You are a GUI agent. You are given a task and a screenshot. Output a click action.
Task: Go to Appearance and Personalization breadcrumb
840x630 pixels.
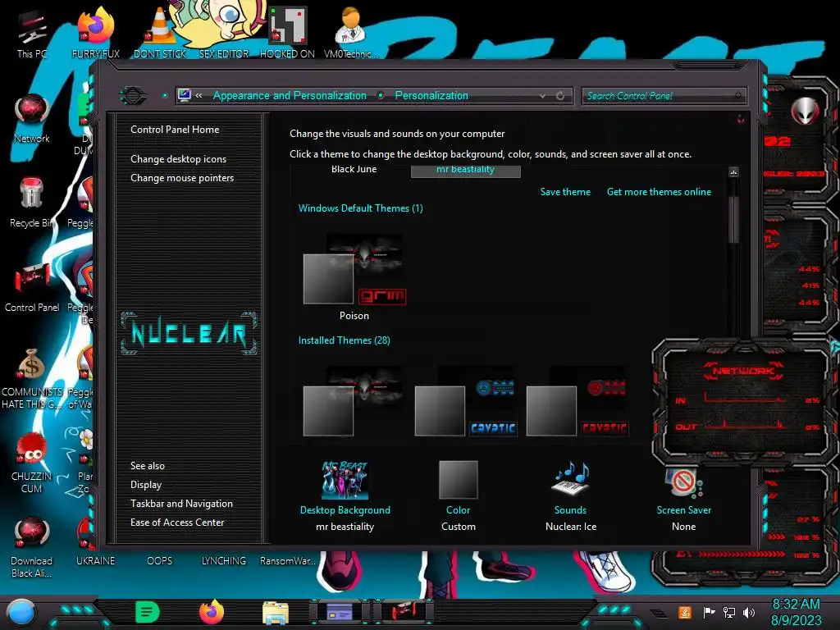pyautogui.click(x=290, y=95)
